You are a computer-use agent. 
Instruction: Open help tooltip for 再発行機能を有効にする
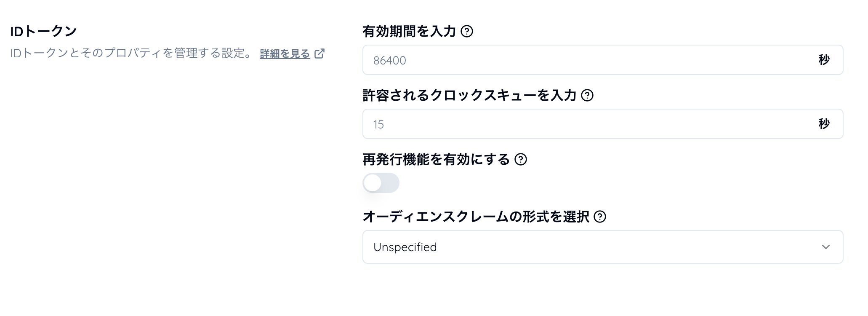(521, 160)
